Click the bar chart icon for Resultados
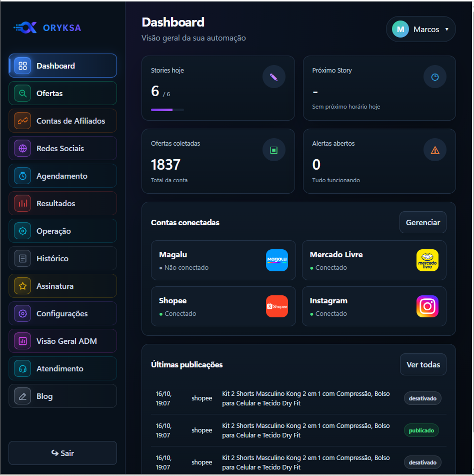Viewport: 474px width, 476px height. pyautogui.click(x=22, y=203)
